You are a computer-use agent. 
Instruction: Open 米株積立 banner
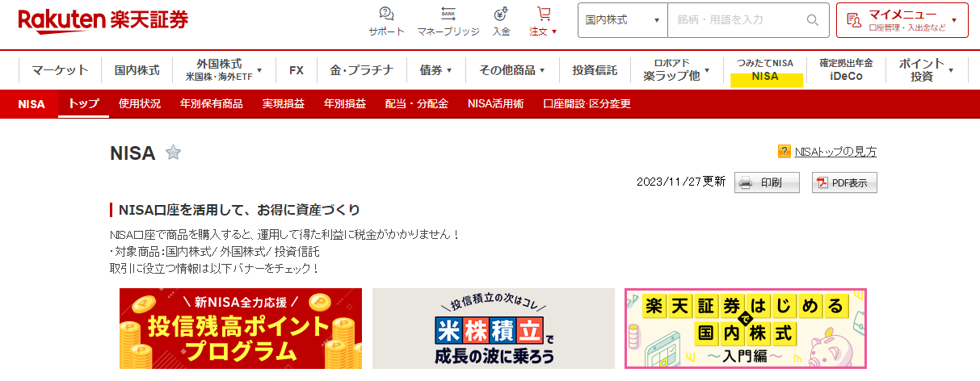coord(494,329)
